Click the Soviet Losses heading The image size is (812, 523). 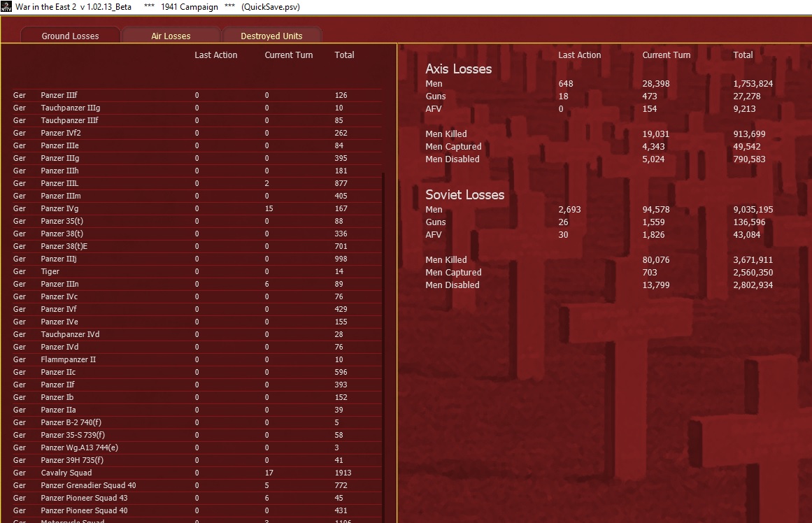pos(464,194)
